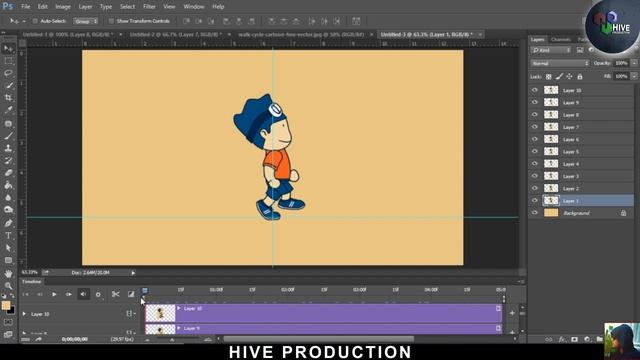Hide Layer 3 with its eye icon
This screenshot has width=640, height=360.
[x=535, y=176]
